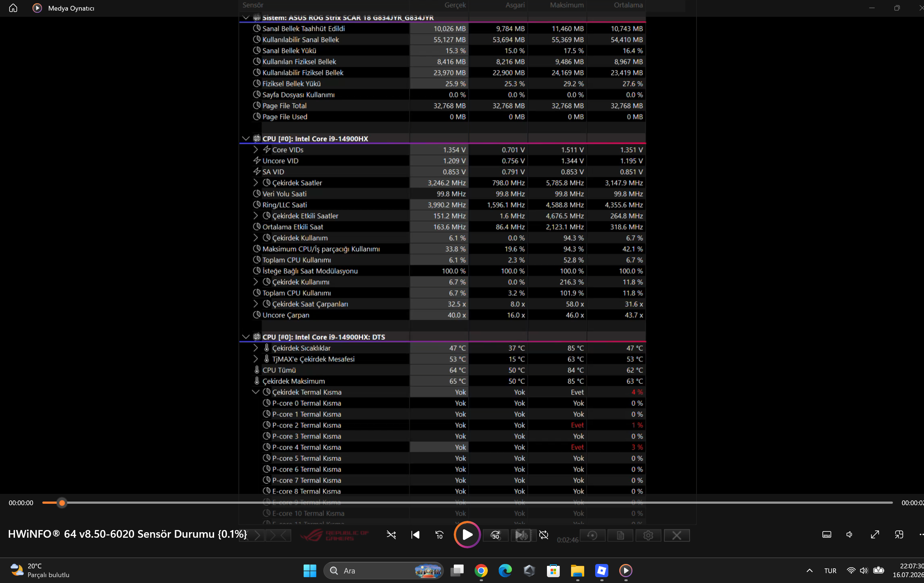Open the subtitles and captions menu
Screen dimensions: 924x583
[x=826, y=534]
